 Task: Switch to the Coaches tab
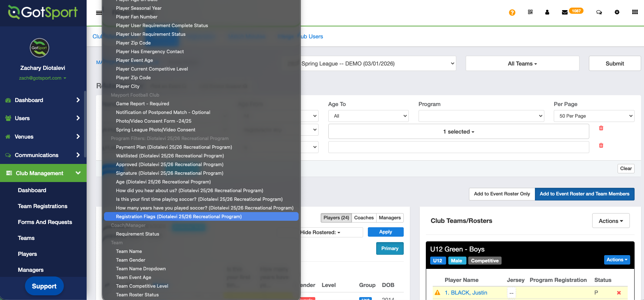point(363,218)
